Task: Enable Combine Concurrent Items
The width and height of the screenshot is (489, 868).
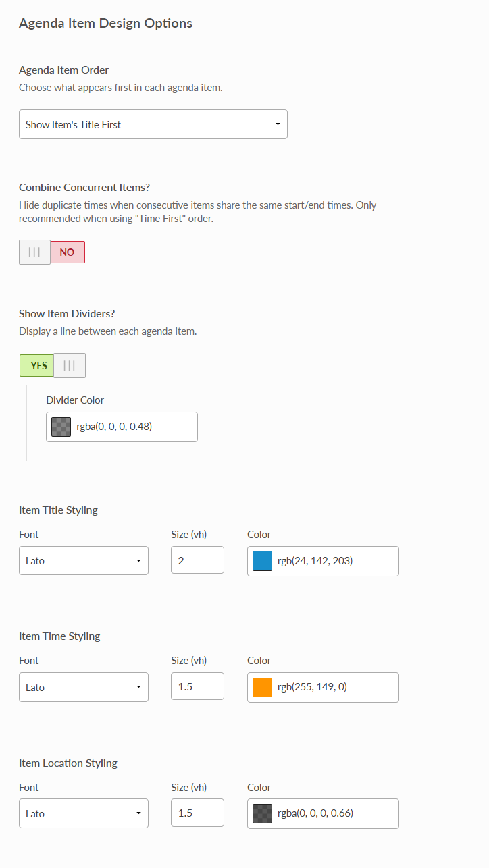Action: [34, 252]
